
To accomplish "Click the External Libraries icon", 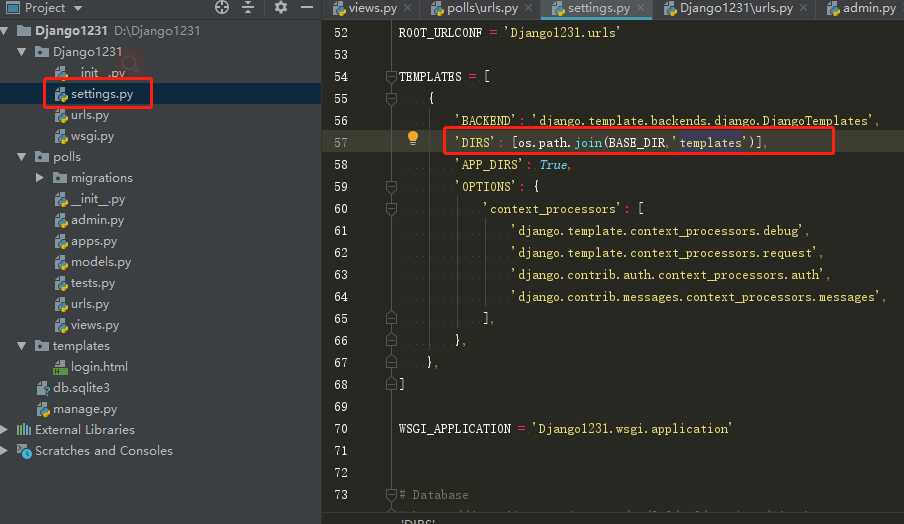I will pos(24,430).
